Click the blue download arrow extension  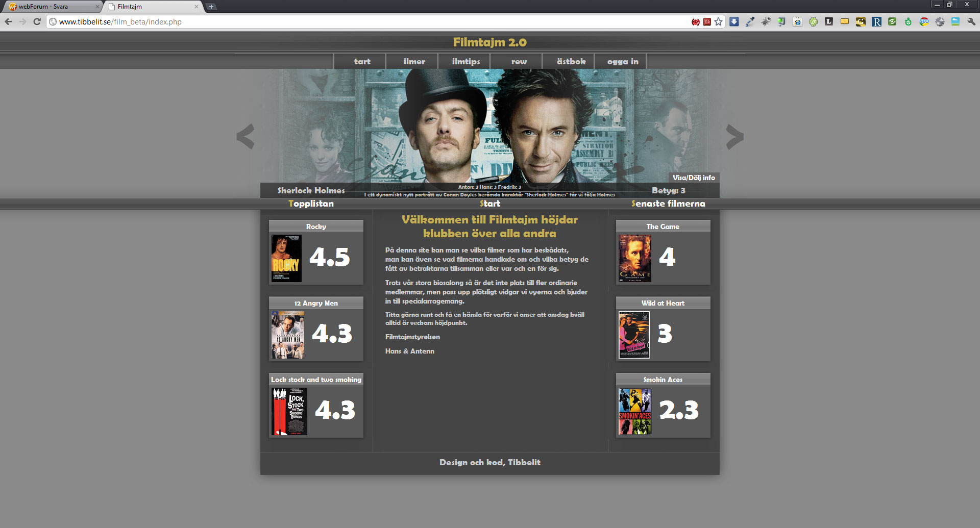click(x=734, y=22)
